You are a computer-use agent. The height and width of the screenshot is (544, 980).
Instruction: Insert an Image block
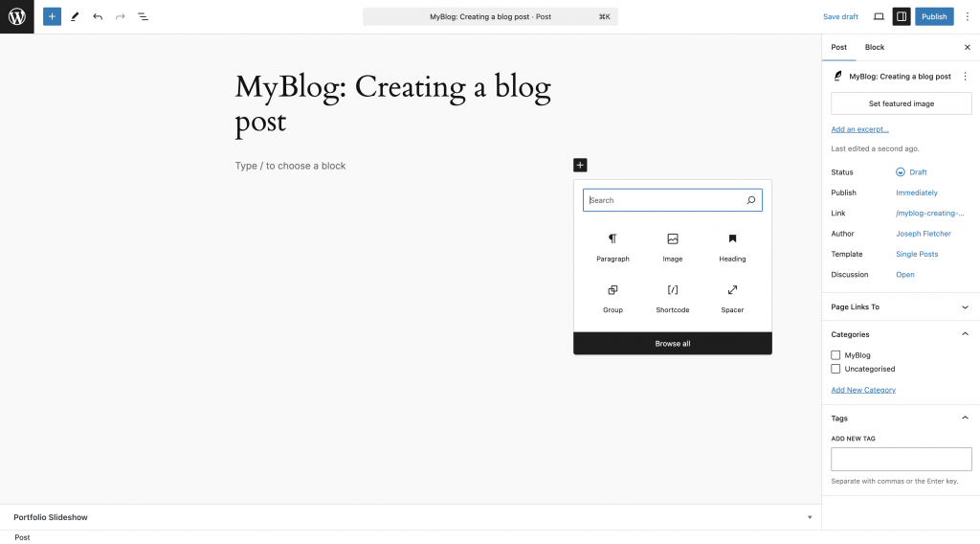point(673,246)
